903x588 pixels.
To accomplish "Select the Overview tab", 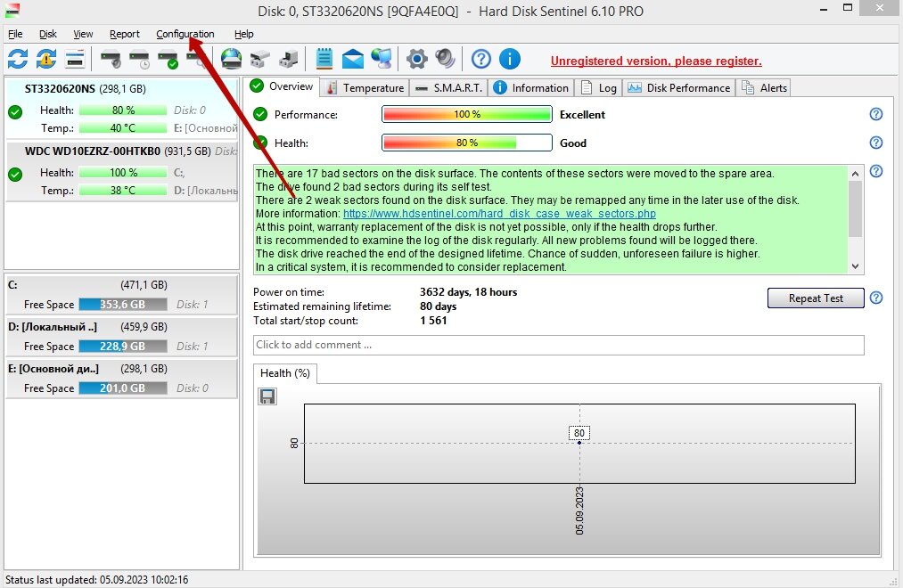I will tap(283, 86).
